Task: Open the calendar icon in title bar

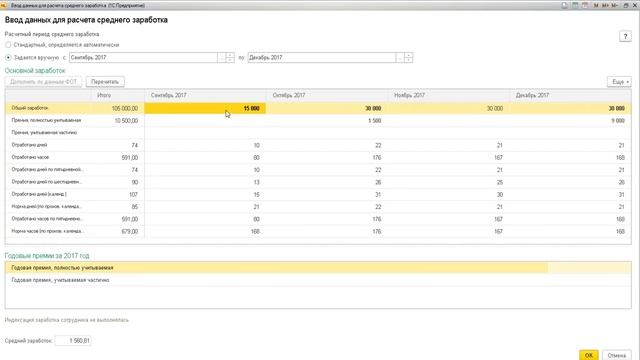Action: click(585, 5)
